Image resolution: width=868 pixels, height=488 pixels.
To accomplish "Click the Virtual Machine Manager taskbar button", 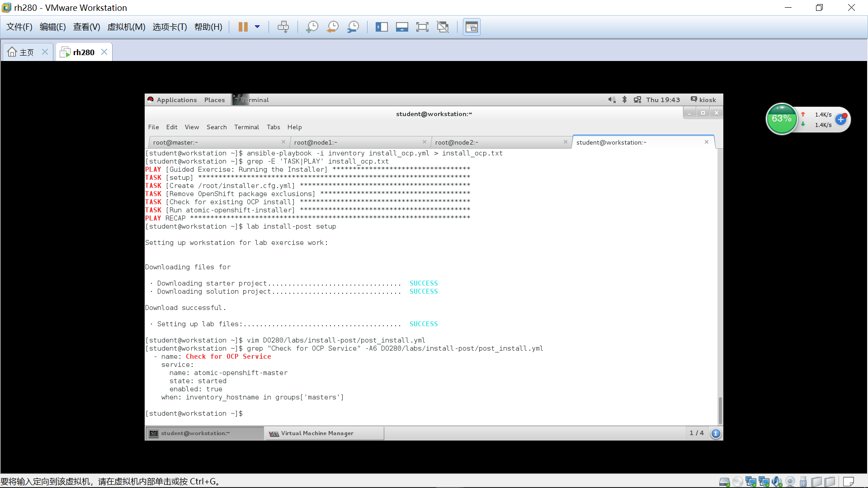I will [324, 433].
